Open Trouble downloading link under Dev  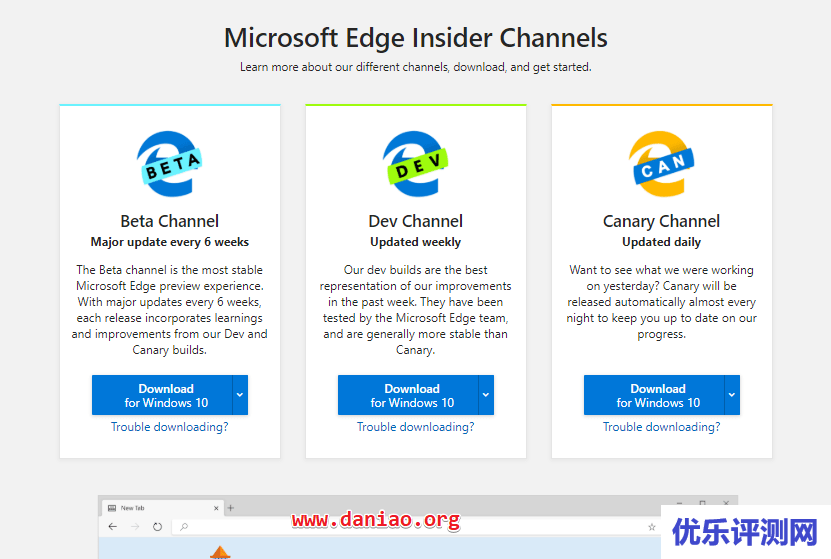tap(416, 427)
